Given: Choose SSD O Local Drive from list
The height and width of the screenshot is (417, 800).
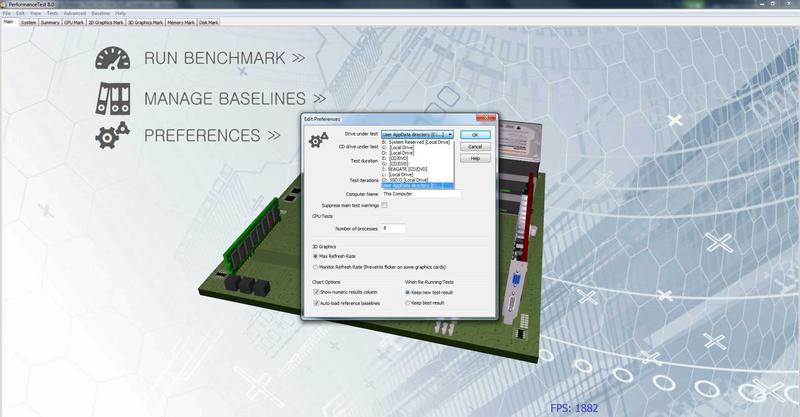Looking at the screenshot, I should [x=417, y=180].
